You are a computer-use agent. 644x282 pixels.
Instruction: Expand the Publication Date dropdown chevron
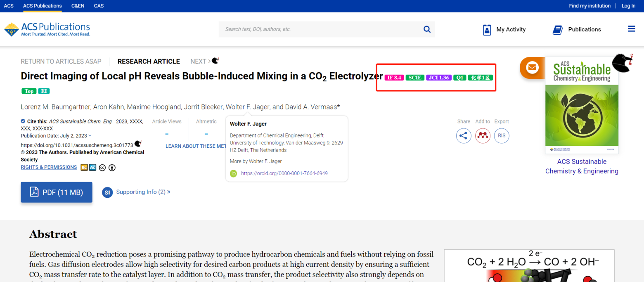[90, 136]
